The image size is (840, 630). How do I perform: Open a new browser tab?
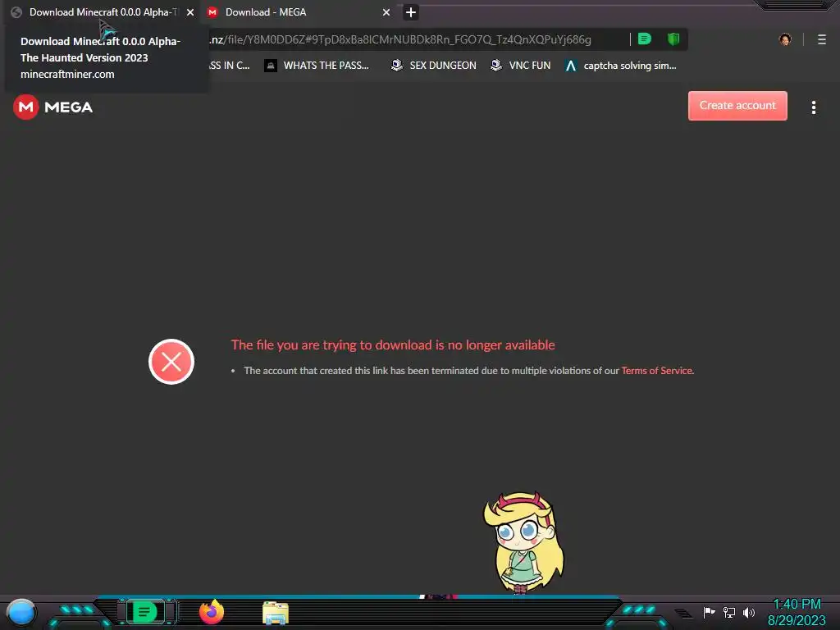pyautogui.click(x=411, y=12)
